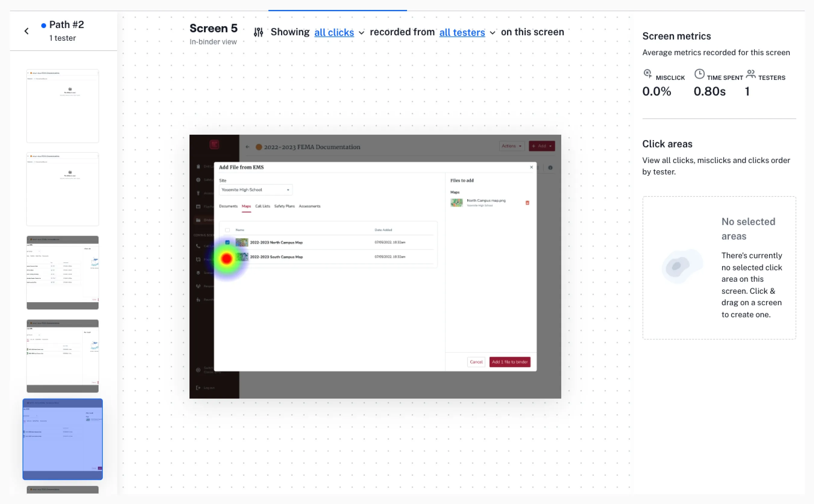The image size is (814, 504).
Task: Click the red trash icon for North Campus map.png
Action: pos(527,203)
